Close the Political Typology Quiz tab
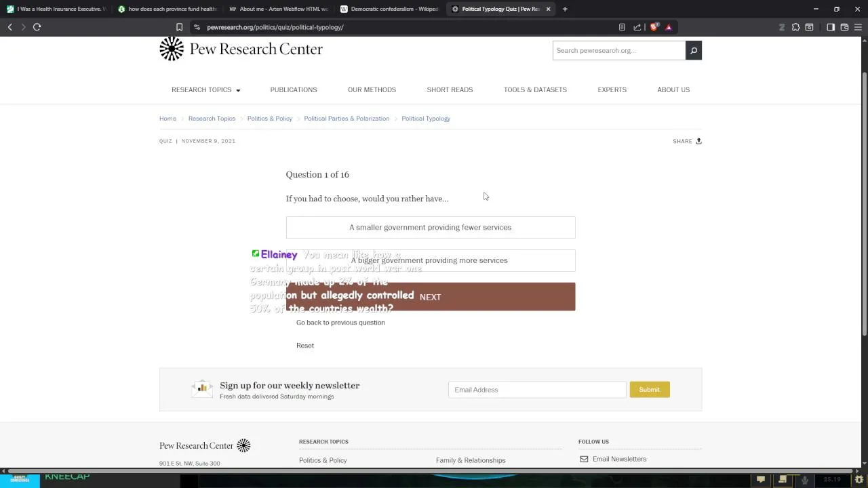Screen dimensions: 868x488 (548, 9)
